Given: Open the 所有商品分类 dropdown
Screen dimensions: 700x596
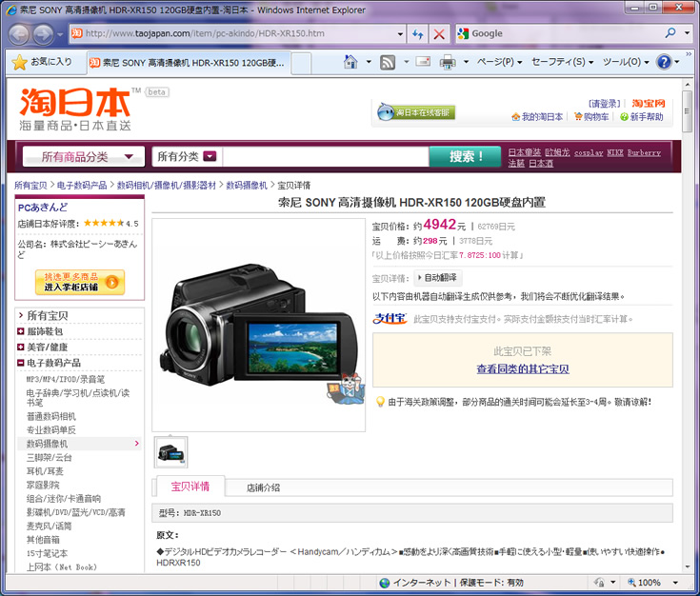Looking at the screenshot, I should coord(84,157).
